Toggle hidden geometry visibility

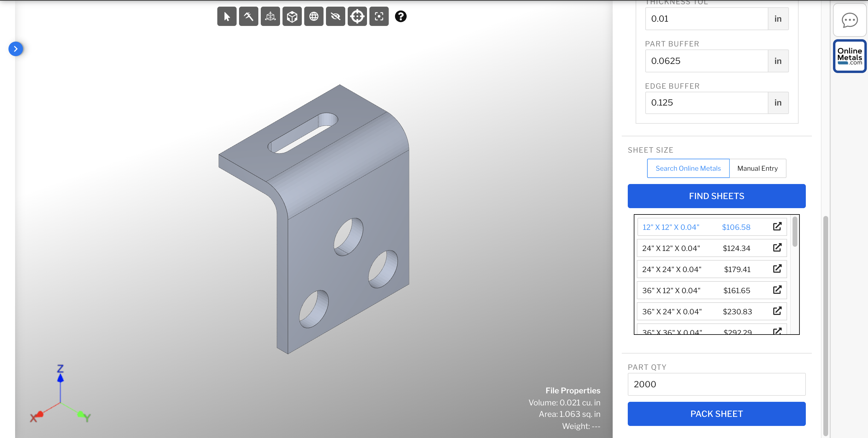(335, 16)
